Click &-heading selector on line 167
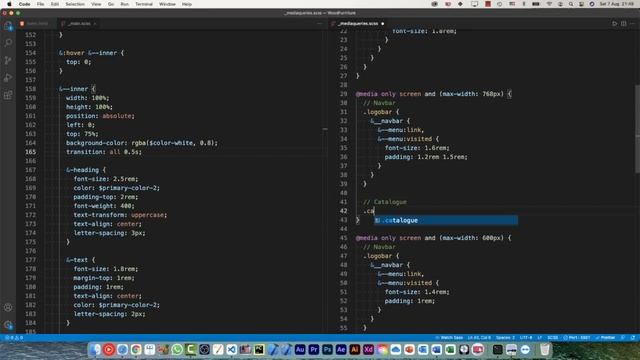This screenshot has width=640, height=360. (82, 170)
